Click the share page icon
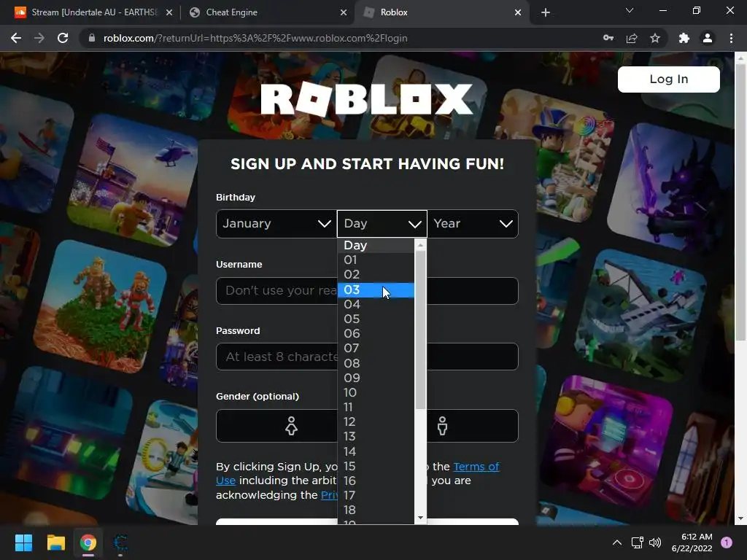 coord(632,38)
